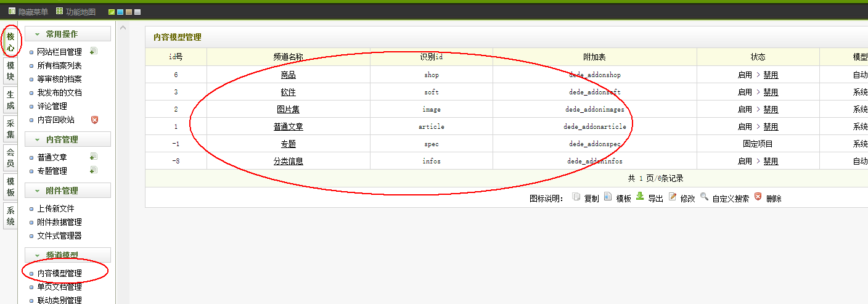
Task: Disable the 商品 model via 禁用
Action: tap(771, 75)
